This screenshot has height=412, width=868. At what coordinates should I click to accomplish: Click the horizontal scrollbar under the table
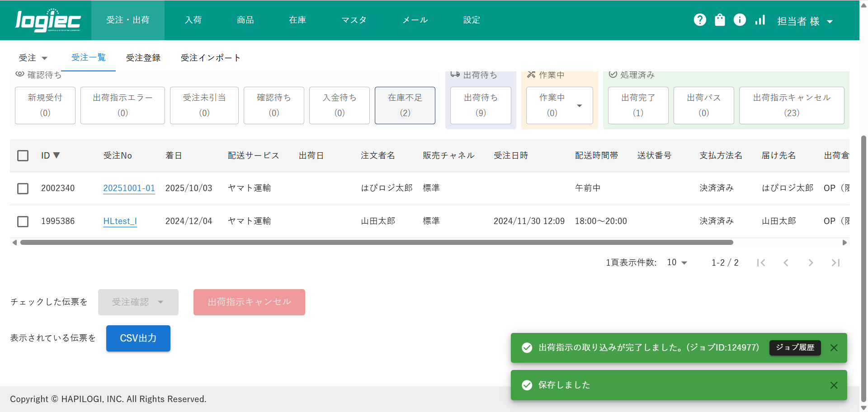click(376, 243)
